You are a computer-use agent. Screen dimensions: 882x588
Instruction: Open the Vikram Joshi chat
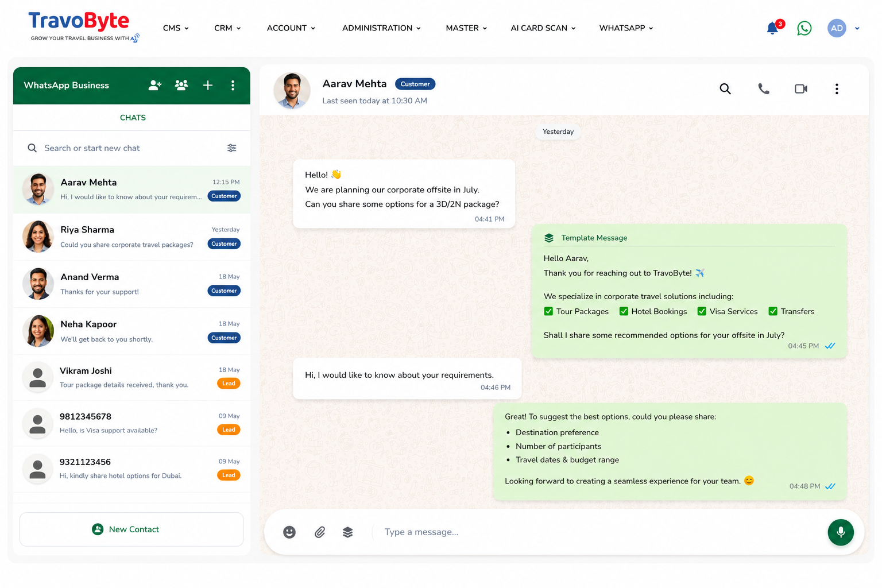131,377
